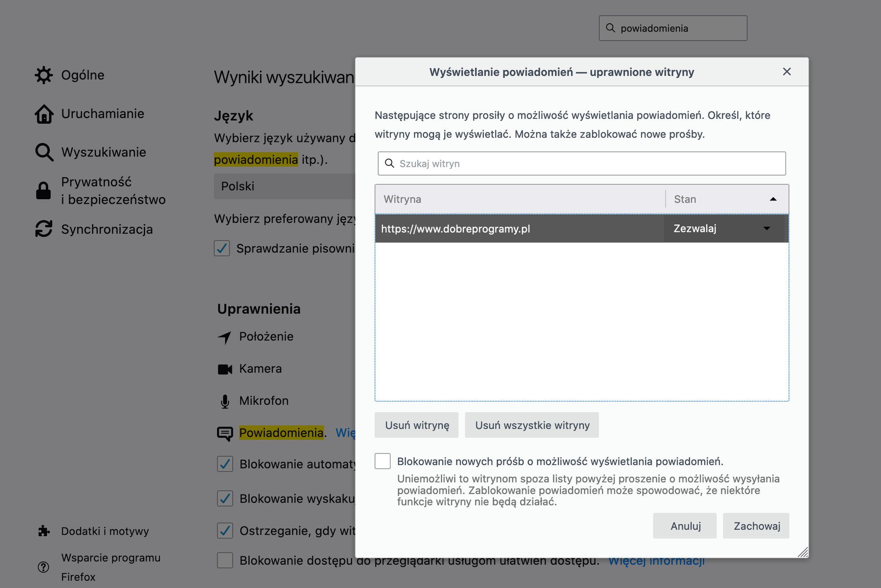
Task: Click the Położenie location arrow icon
Action: pyautogui.click(x=225, y=336)
